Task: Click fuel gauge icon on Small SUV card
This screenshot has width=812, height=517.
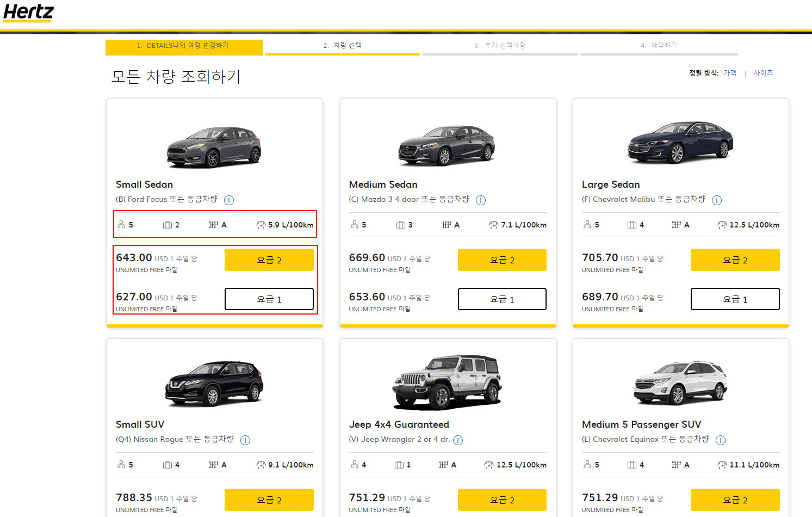Action: 261,465
